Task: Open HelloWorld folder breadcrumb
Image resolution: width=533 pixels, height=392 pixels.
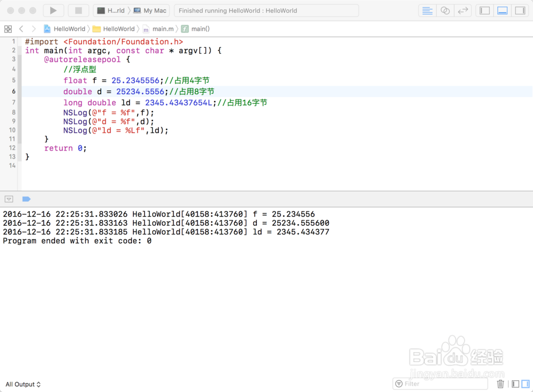Action: click(x=114, y=29)
